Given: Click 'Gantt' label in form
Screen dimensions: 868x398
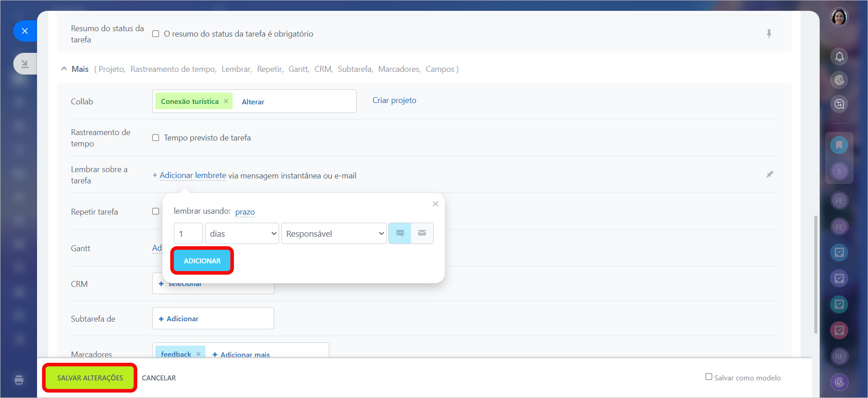Looking at the screenshot, I should [80, 248].
